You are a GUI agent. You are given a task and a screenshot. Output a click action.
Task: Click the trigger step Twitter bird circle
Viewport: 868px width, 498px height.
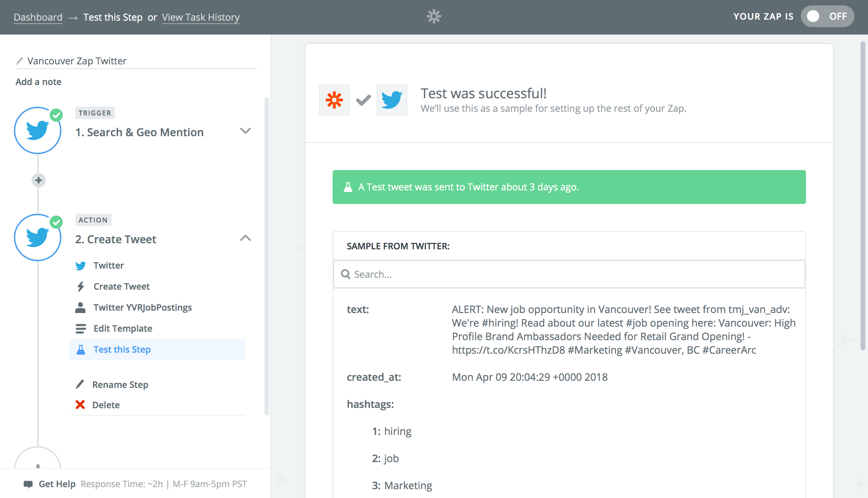[x=38, y=130]
